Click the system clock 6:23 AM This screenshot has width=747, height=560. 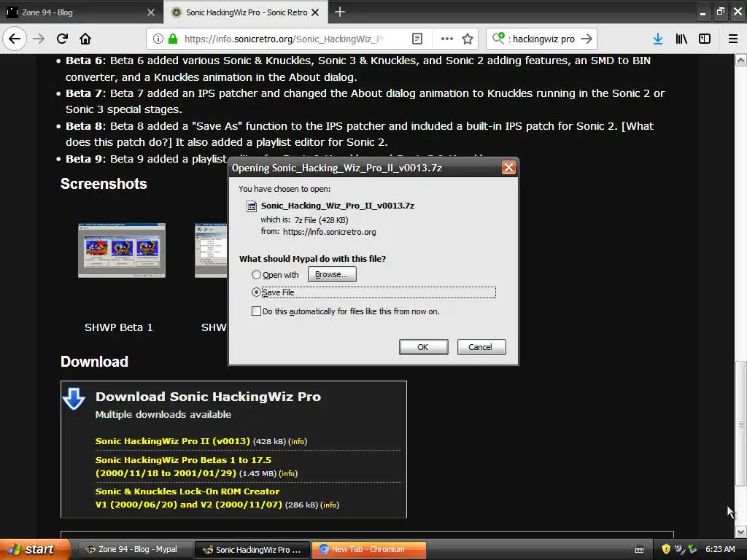tap(720, 549)
